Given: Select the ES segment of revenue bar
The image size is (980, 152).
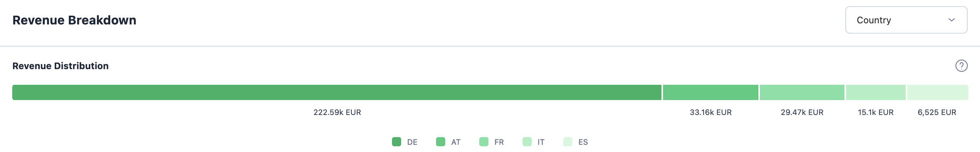Looking at the screenshot, I should click(938, 92).
